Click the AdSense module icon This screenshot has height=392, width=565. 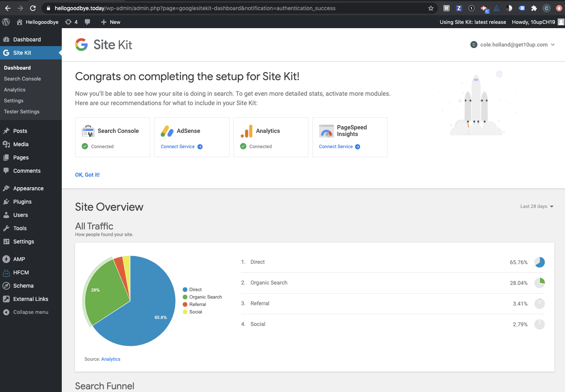(x=167, y=131)
